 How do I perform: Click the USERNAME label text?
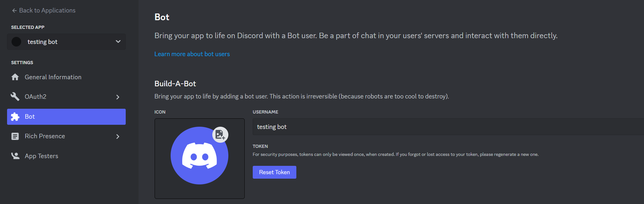266,112
